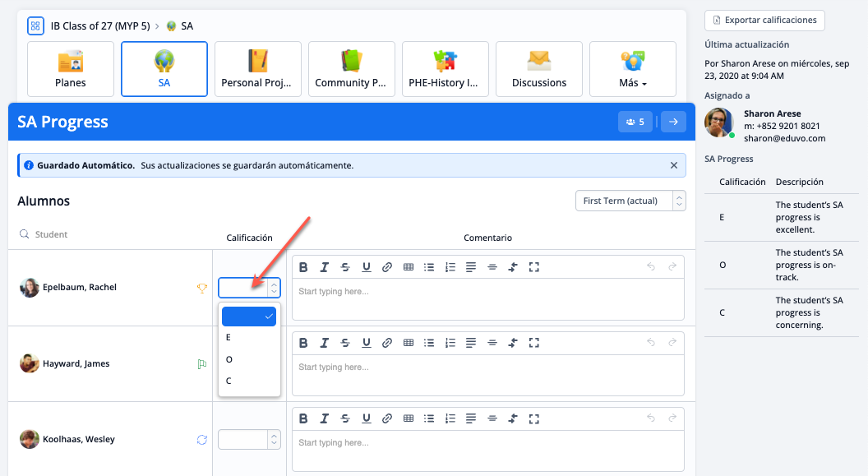868x476 pixels.
Task: Toggle bold in Rachel Epelbaum's comment editor
Action: click(x=303, y=267)
